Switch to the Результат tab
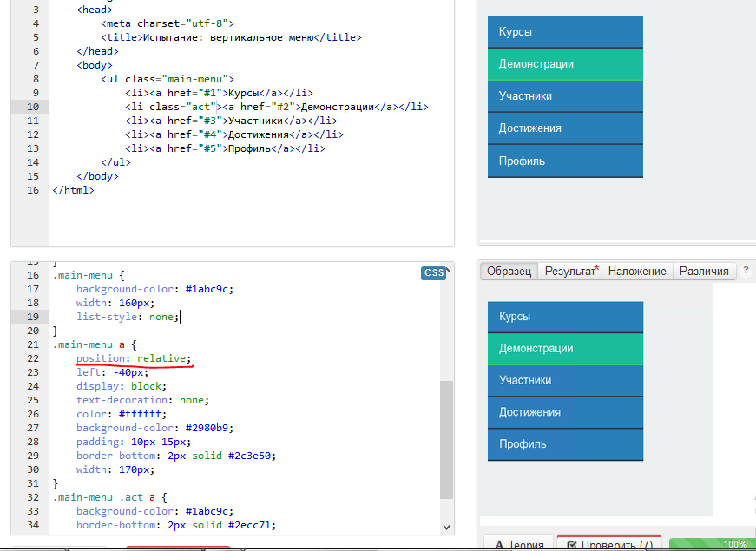This screenshot has height=551, width=756. pos(569,271)
